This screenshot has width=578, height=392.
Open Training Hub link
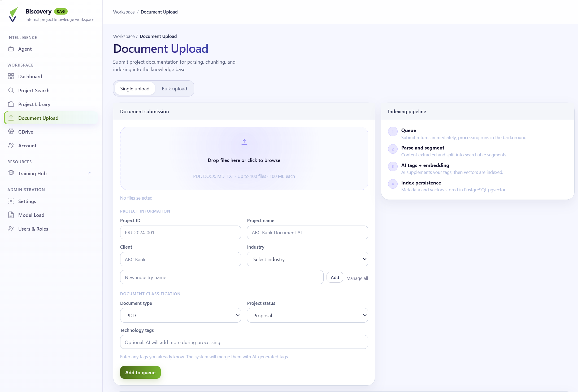51,173
